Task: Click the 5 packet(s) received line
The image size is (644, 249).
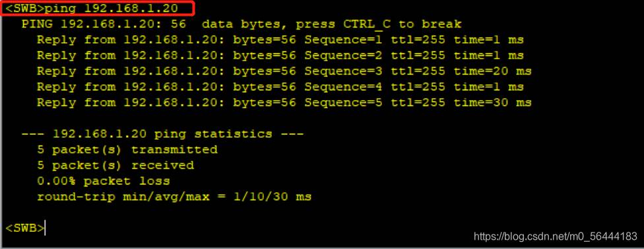Action: coord(115,165)
